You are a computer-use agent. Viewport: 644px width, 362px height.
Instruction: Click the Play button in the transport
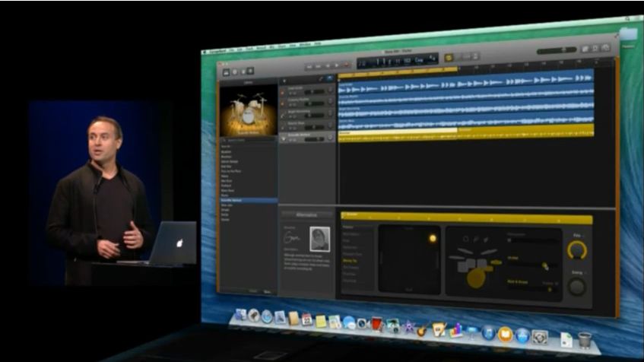(x=337, y=65)
